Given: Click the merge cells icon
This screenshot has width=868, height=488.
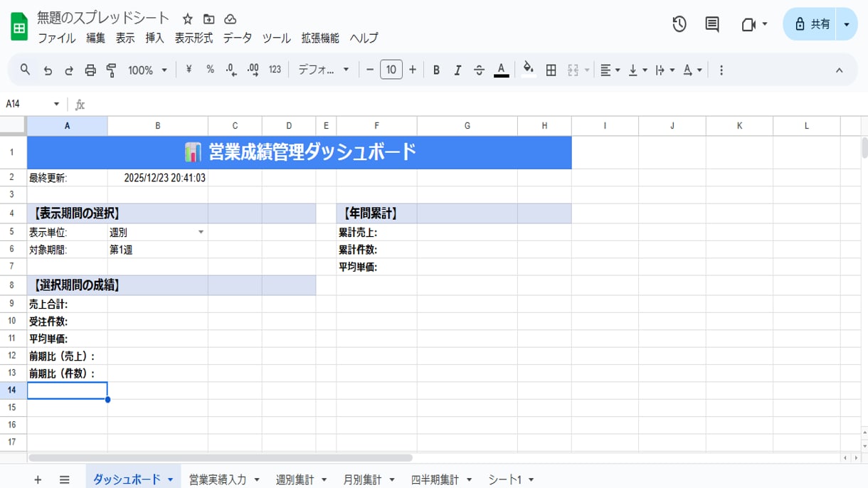Looking at the screenshot, I should tap(573, 70).
